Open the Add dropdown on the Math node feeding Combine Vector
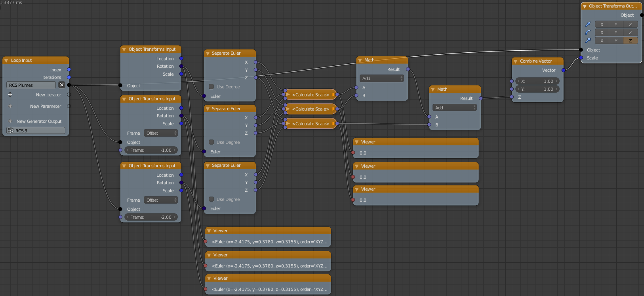 click(455, 108)
